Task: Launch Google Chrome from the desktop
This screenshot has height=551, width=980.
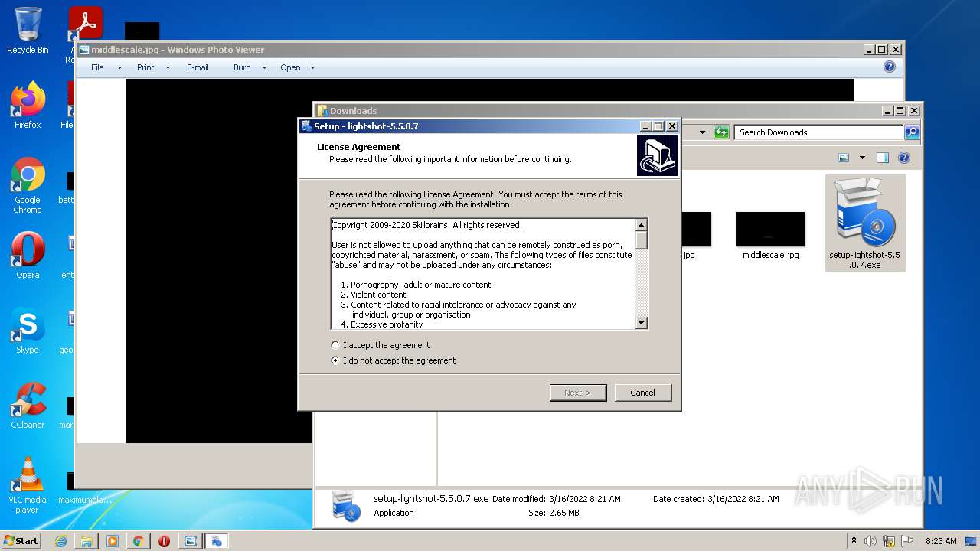Action: 28,185
